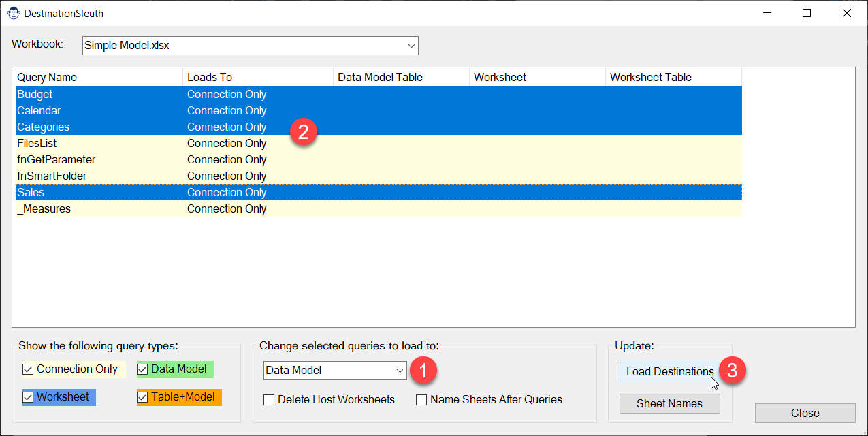Minimize the DestinationSleuth window
This screenshot has height=436, width=868.
(x=767, y=13)
